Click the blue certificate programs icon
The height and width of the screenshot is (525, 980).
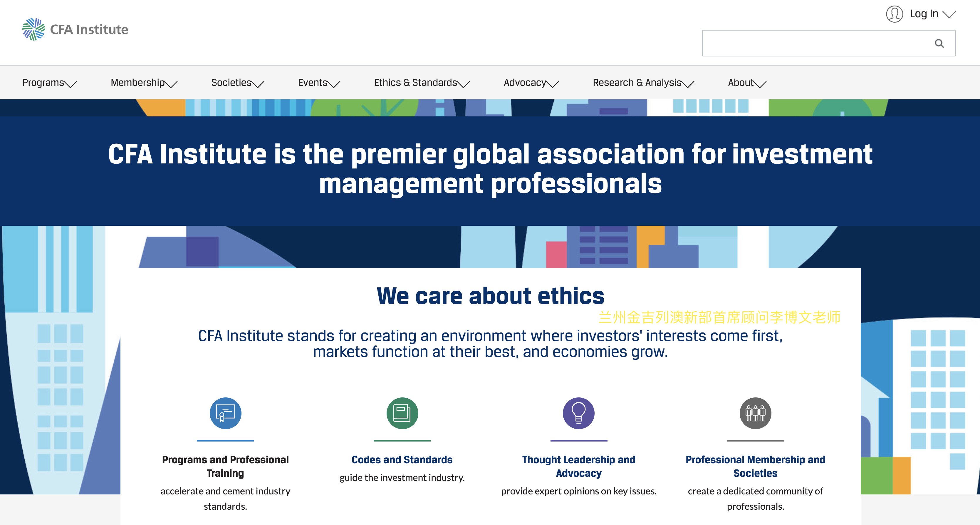[x=225, y=413]
